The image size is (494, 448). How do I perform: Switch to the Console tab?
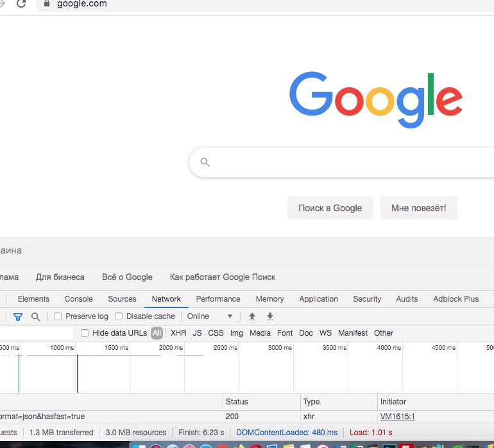click(78, 299)
